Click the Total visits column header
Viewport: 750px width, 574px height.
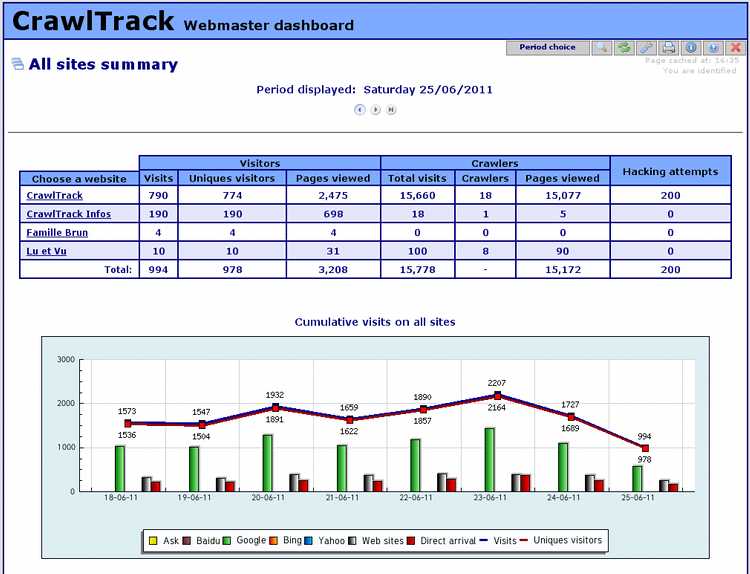pyautogui.click(x=417, y=178)
